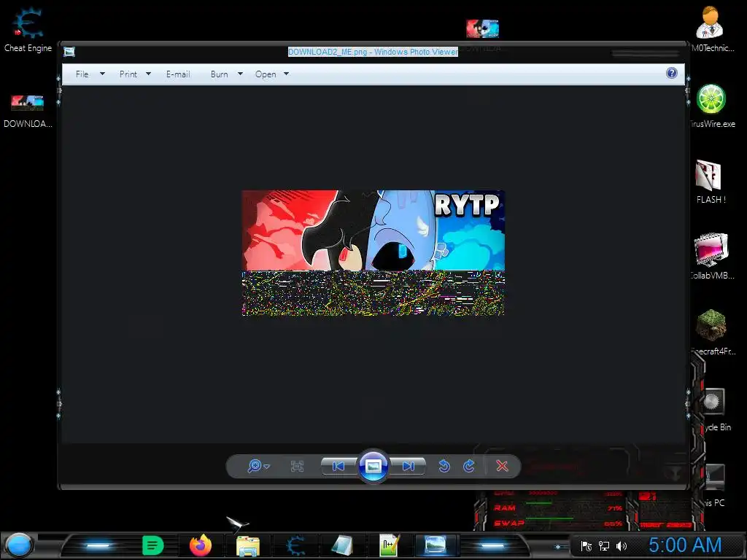Delete the image with the red X
This screenshot has height=560, width=747.
502,466
